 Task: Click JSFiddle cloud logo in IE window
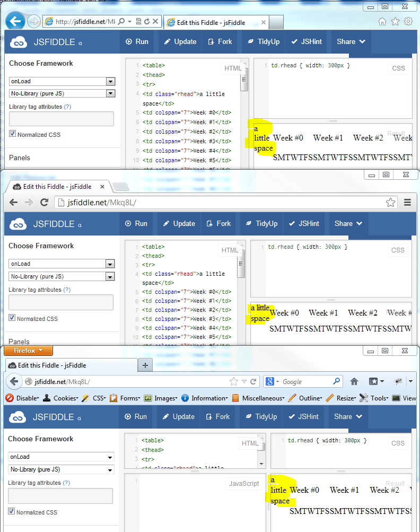[x=19, y=42]
